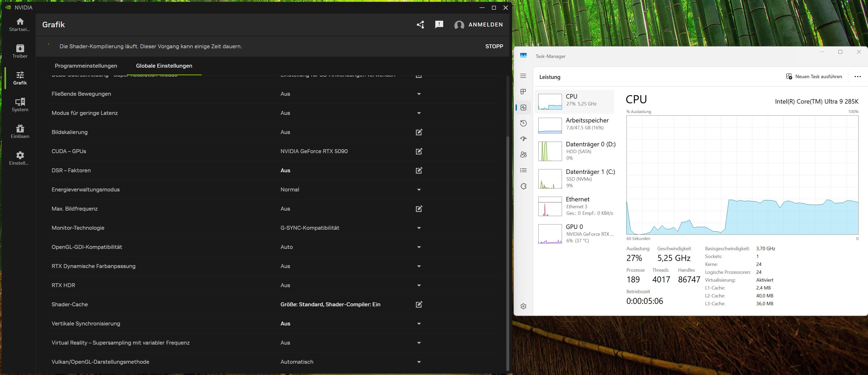
Task: Select the Globale Einstellungen tab
Action: [164, 66]
